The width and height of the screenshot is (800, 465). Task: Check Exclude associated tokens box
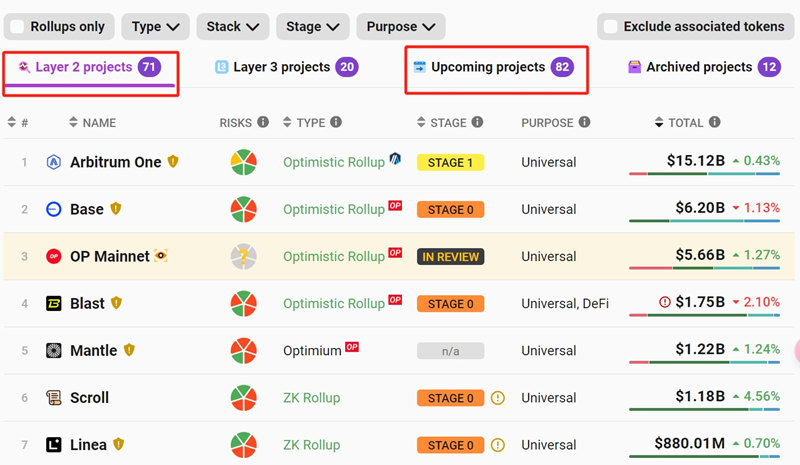[611, 27]
